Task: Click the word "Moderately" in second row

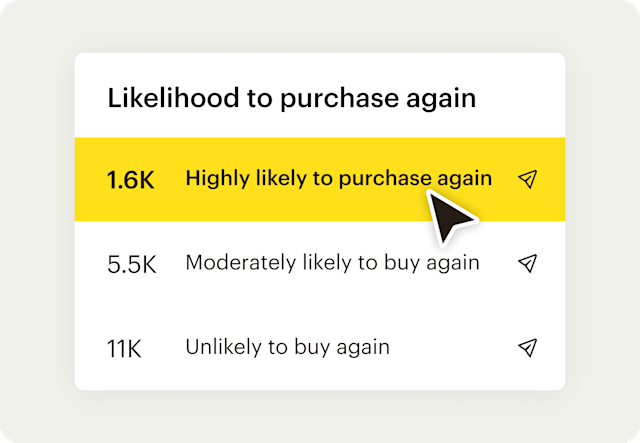Action: click(x=239, y=263)
